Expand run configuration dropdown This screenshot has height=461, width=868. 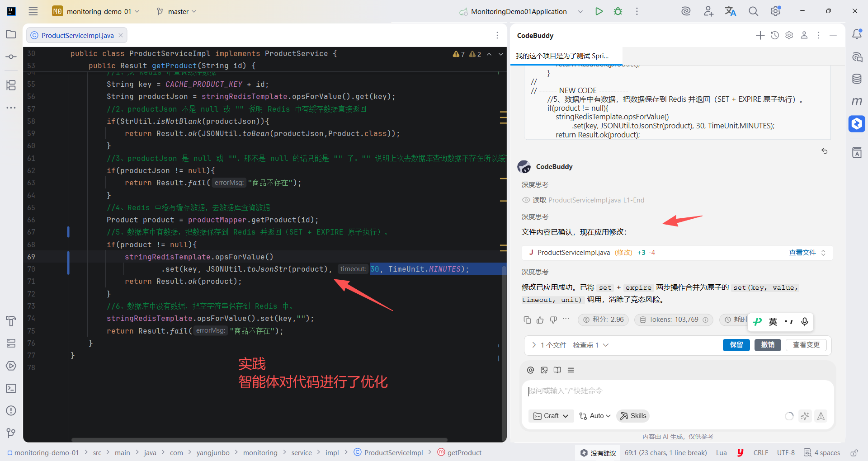580,11
